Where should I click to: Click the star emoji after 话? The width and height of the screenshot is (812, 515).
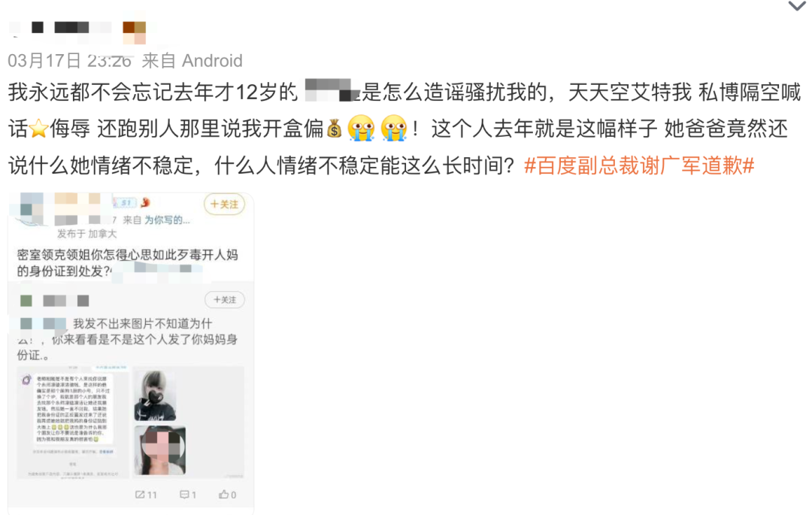point(39,129)
